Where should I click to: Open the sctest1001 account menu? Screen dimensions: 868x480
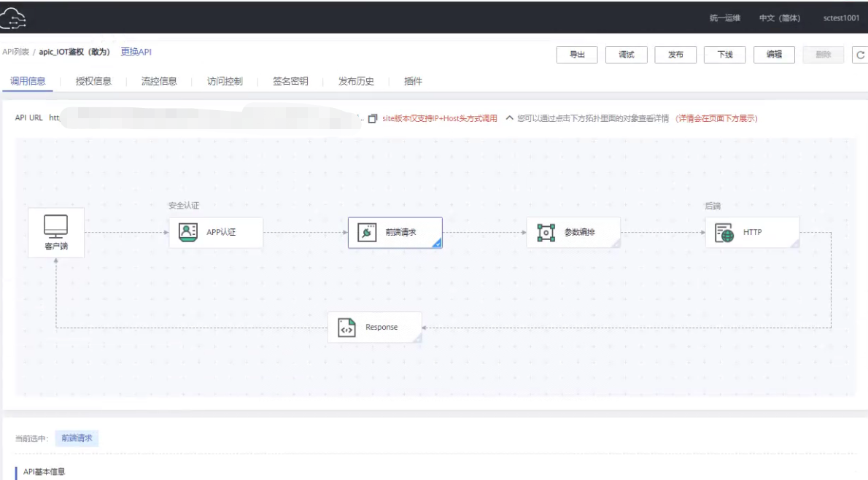(841, 18)
